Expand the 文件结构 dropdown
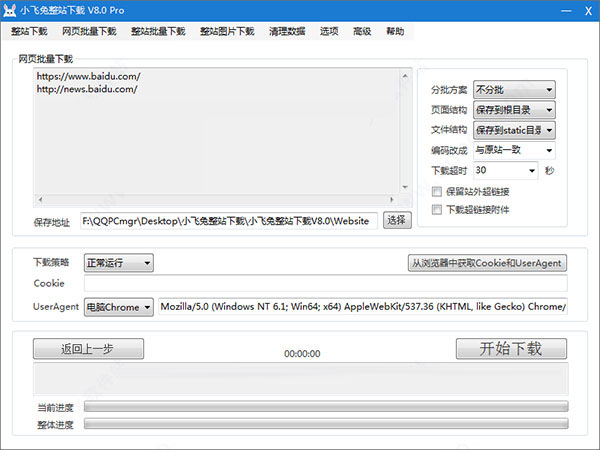Screen dimensions: 600x450 tap(514, 130)
